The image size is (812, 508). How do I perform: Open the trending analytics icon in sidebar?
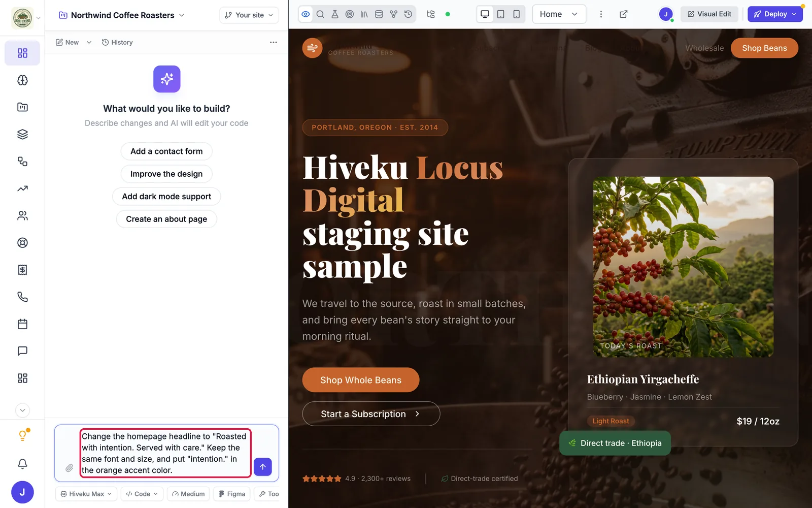click(x=22, y=188)
